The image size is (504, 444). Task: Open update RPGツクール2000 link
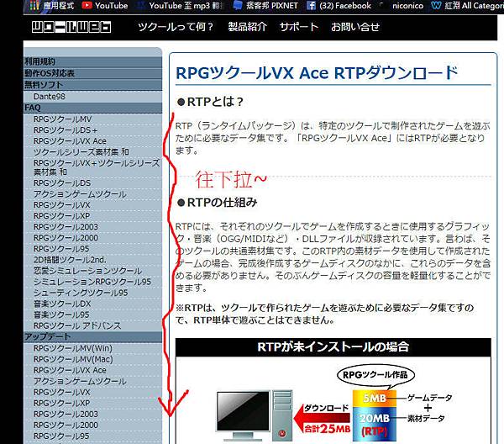coord(66,425)
